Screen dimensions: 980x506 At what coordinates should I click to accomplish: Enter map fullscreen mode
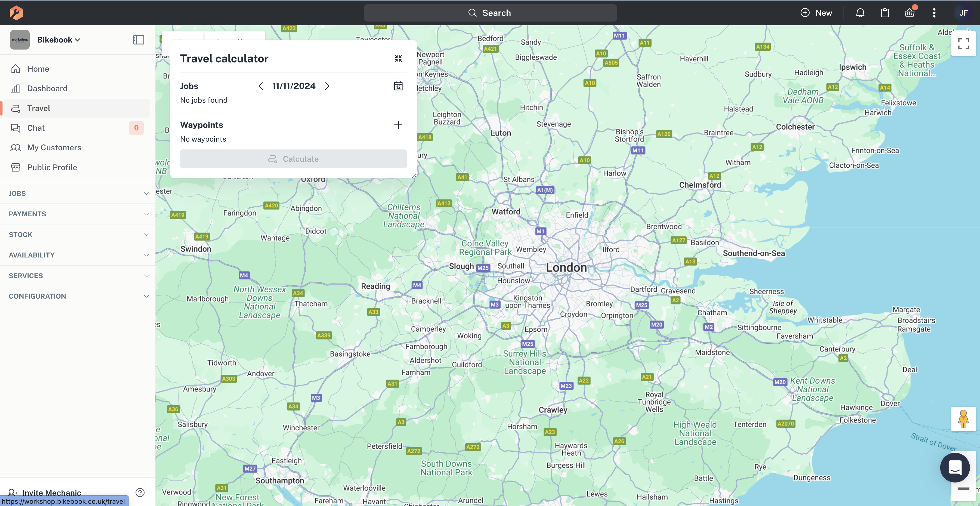964,44
